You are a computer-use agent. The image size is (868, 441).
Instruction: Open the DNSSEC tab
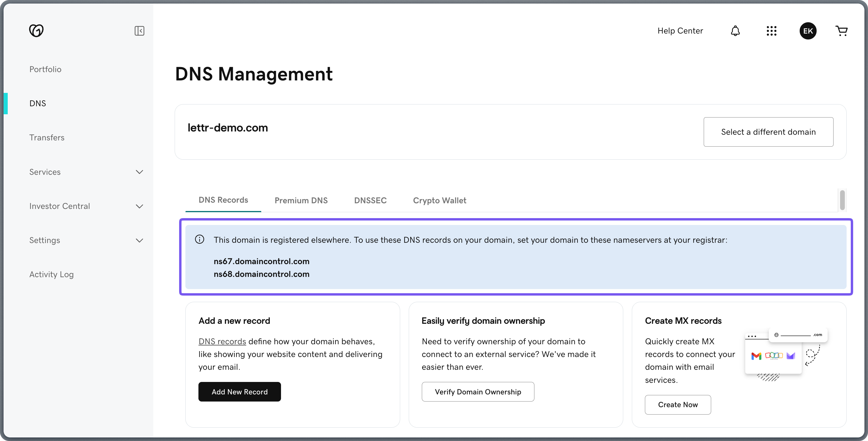[370, 200]
